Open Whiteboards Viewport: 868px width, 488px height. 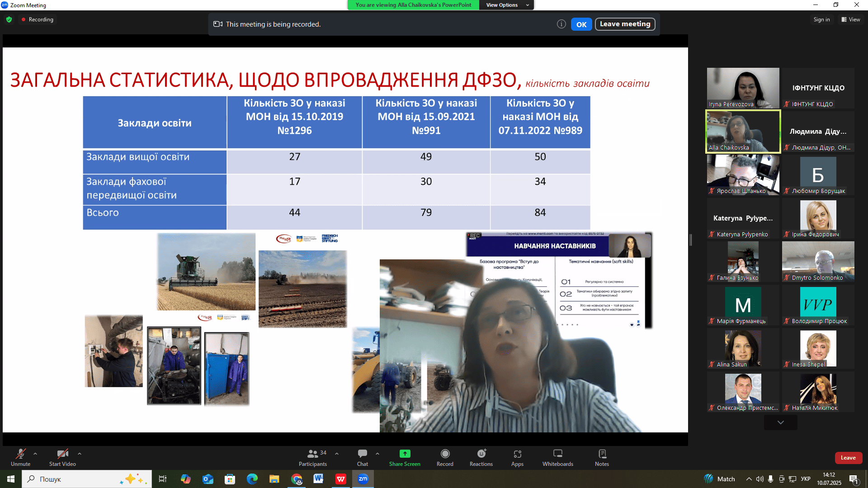coord(558,457)
